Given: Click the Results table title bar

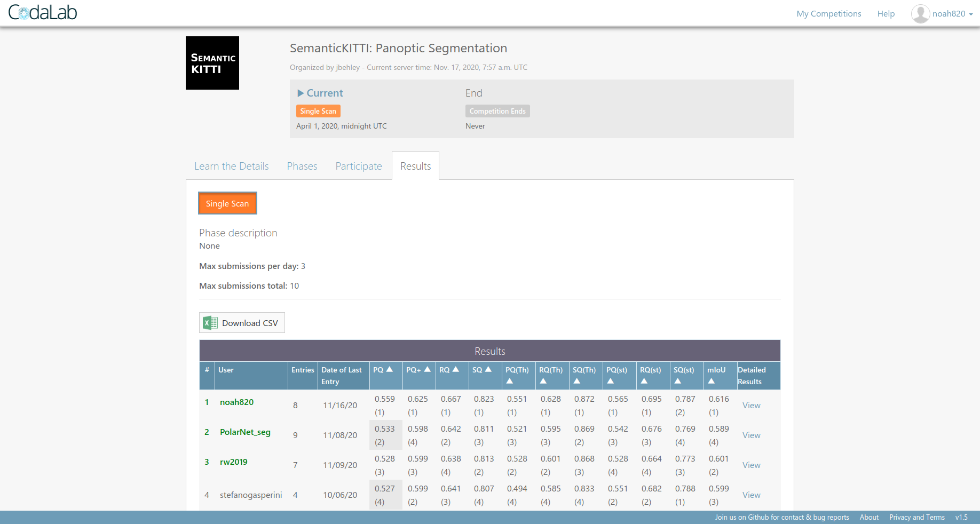Looking at the screenshot, I should pos(490,351).
